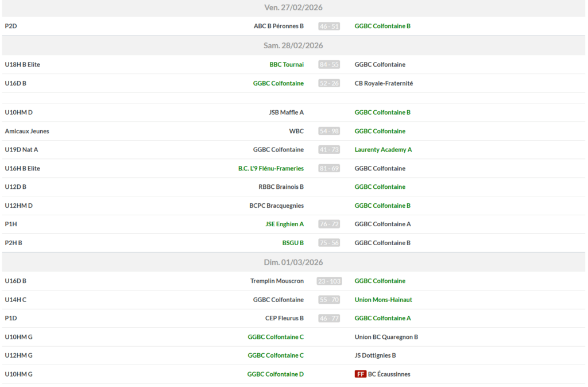Open the GGBC Colfontaine D team link

pos(276,374)
